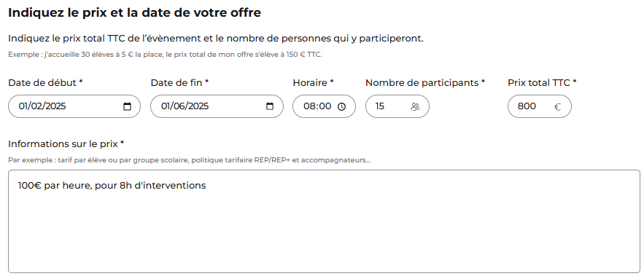Click into the Informations sur le prix textarea
644x276 pixels.
click(x=324, y=221)
